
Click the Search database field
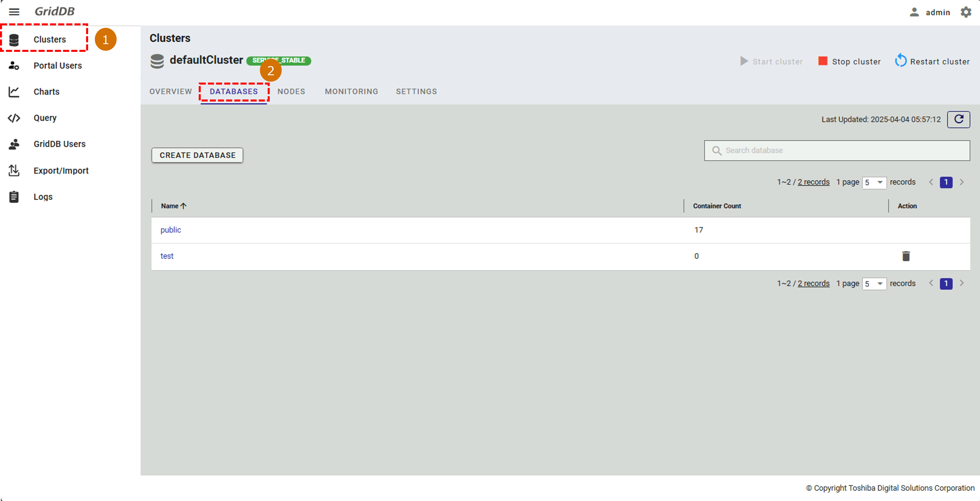[837, 150]
